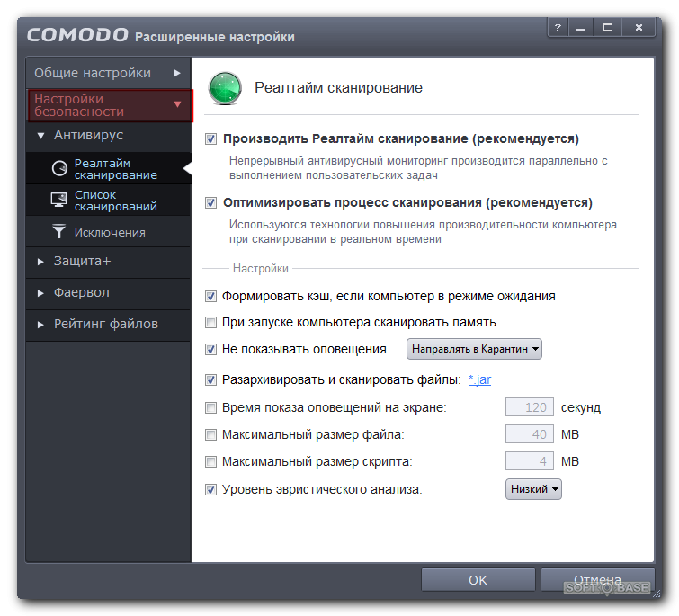Enable При запуске компьютера сканировать память
This screenshot has width=679, height=616.
tap(211, 322)
